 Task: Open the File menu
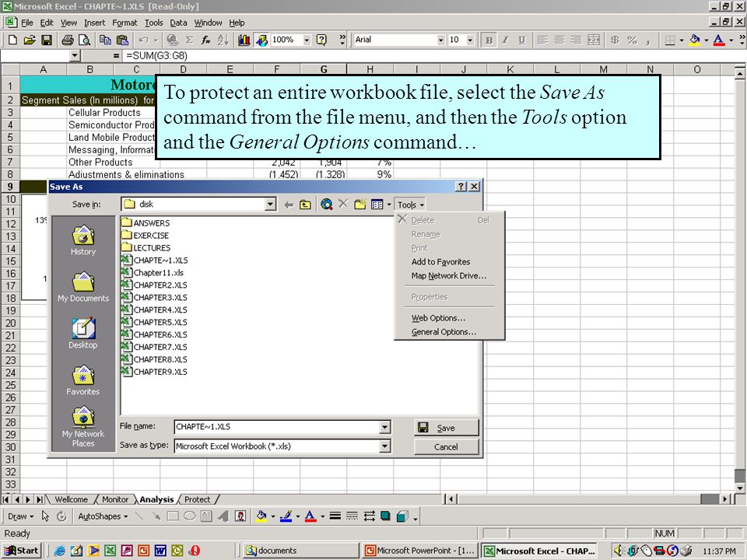click(x=27, y=23)
